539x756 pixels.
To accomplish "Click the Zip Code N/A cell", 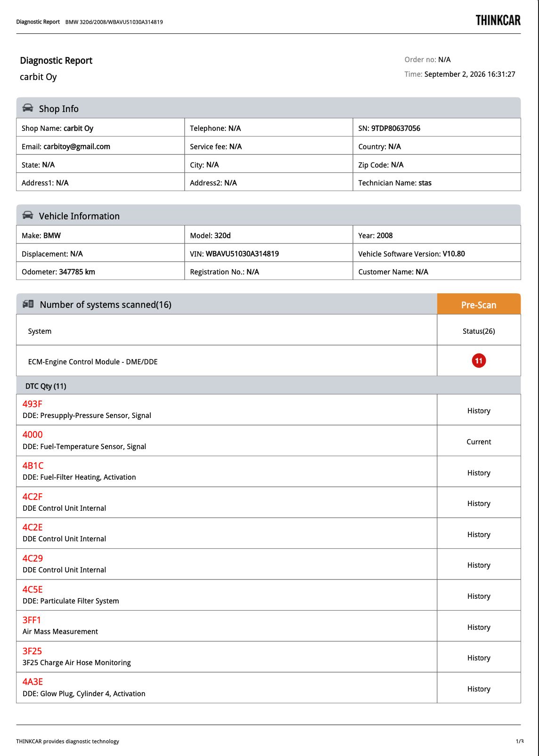I will tap(437, 165).
